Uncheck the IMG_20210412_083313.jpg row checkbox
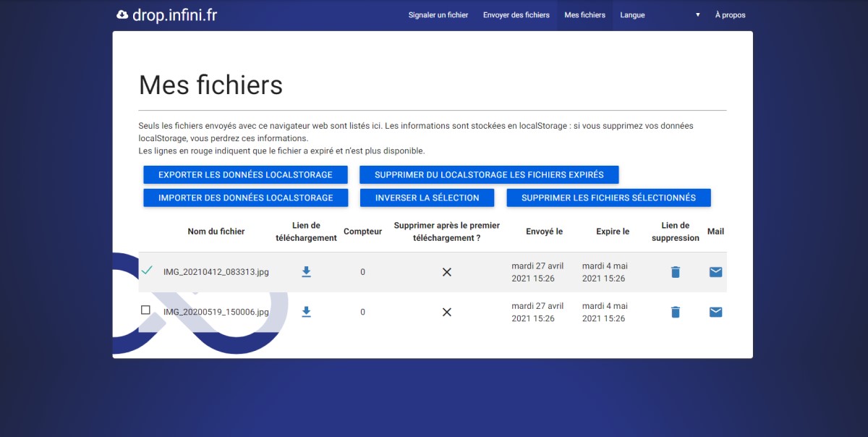The height and width of the screenshot is (437, 868). [x=146, y=270]
